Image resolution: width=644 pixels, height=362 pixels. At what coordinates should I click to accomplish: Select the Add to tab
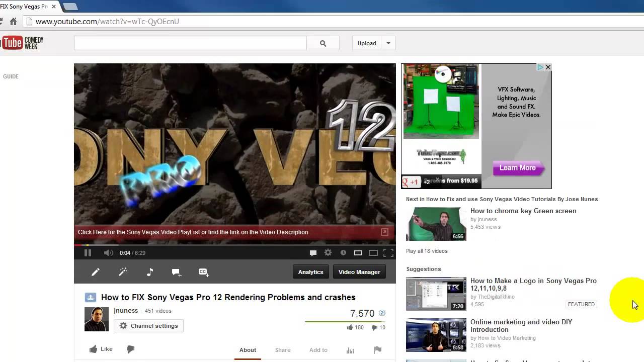pyautogui.click(x=318, y=350)
